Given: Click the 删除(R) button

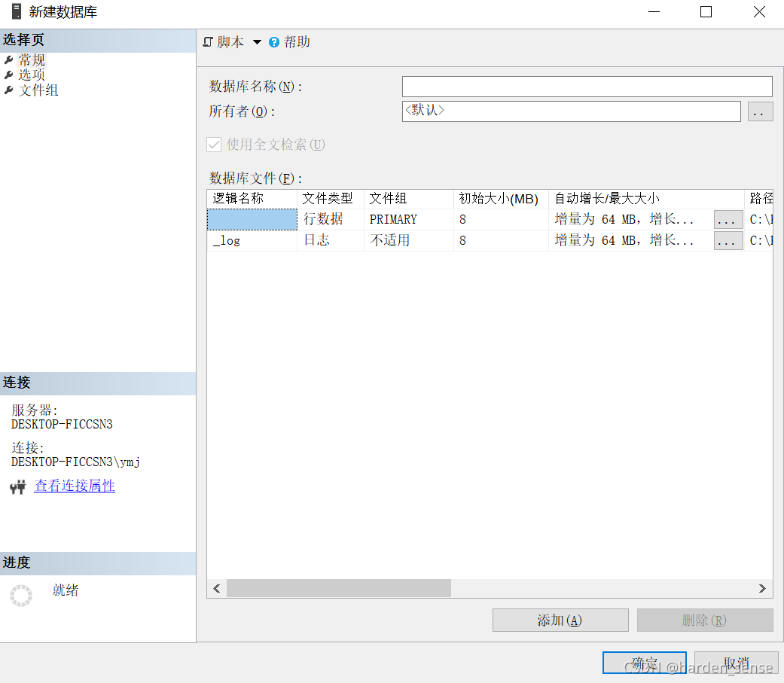Looking at the screenshot, I should point(704,620).
